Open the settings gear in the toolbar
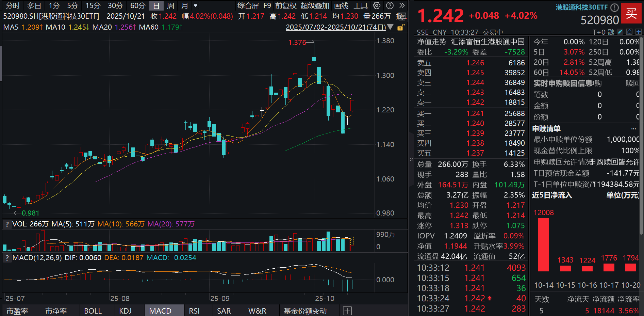Image resolution: width=644 pixels, height=316 pixels. click(x=376, y=5)
